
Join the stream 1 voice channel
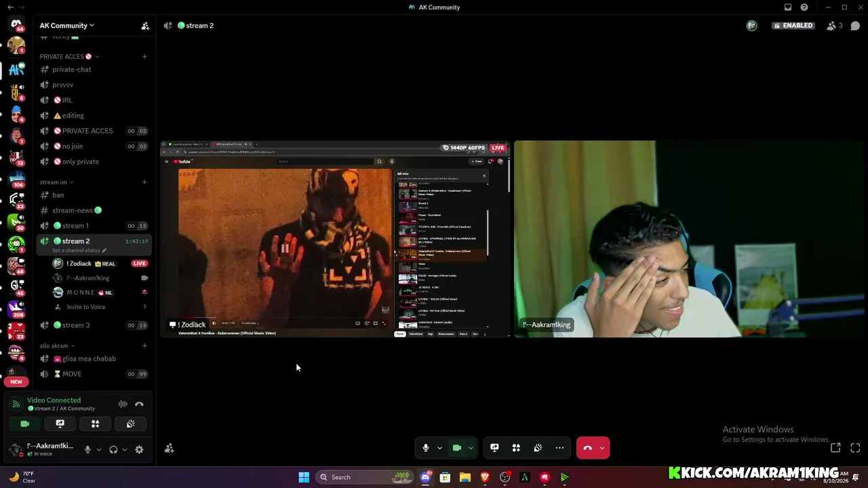tap(94, 226)
